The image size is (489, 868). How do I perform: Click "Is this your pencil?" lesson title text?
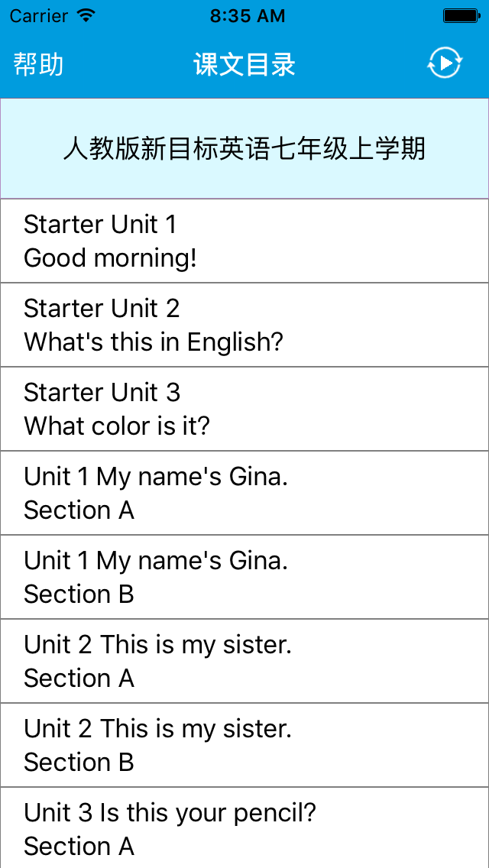tap(208, 813)
